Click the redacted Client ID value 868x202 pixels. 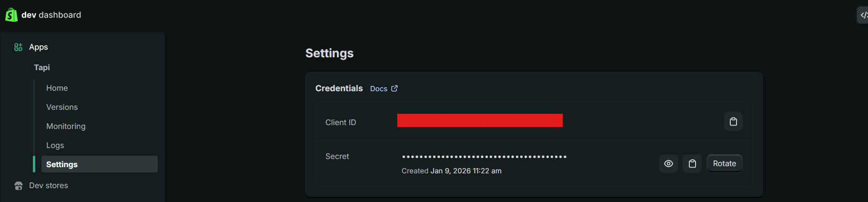point(480,121)
